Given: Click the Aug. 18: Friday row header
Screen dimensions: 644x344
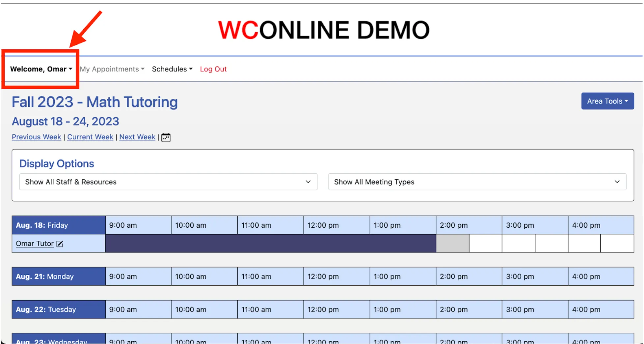Looking at the screenshot, I should point(59,225).
